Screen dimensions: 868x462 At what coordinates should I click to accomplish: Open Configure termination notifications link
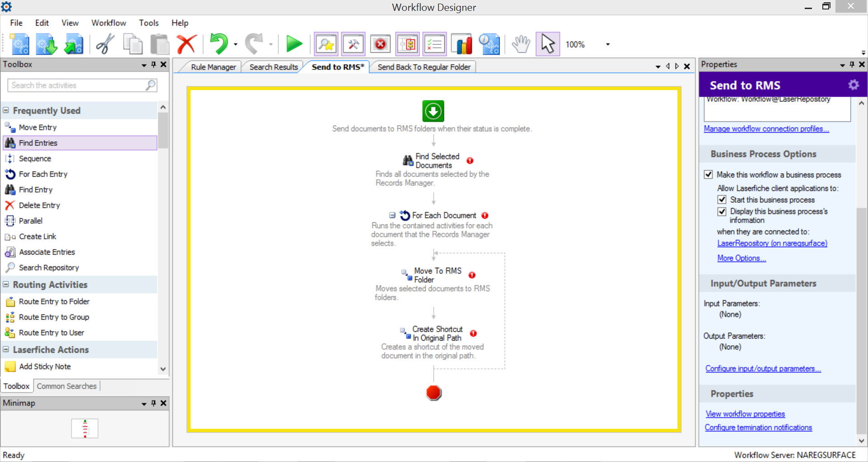pos(758,428)
